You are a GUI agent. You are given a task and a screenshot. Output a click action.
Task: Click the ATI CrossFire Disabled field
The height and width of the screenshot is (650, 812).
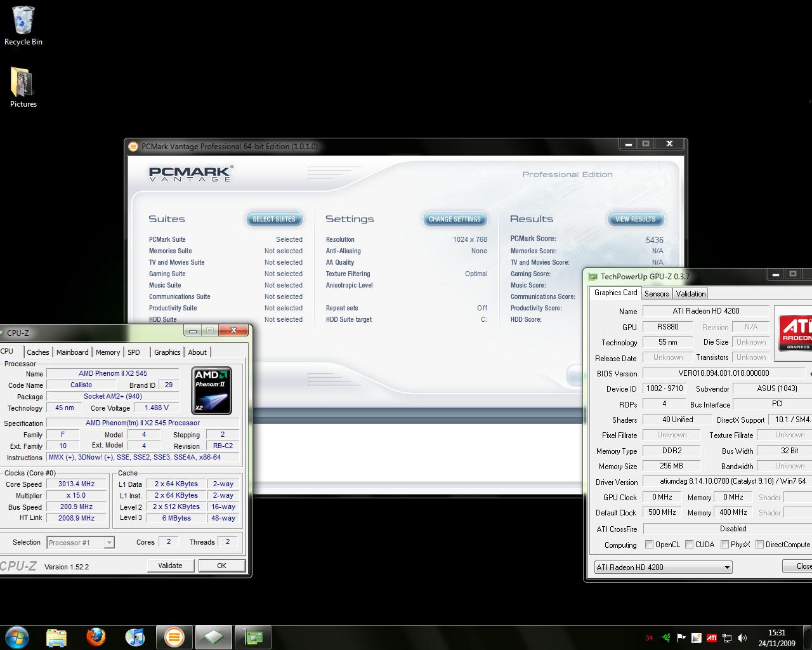tap(728, 529)
